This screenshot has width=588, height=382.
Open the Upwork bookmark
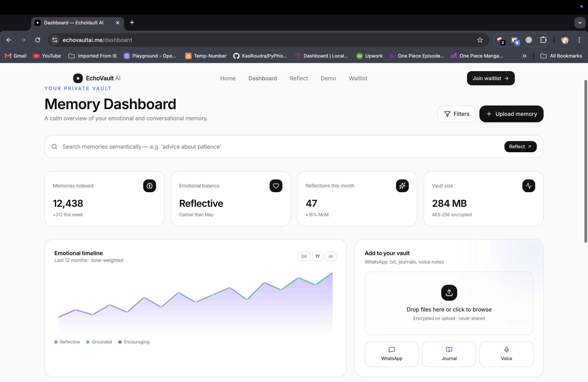(369, 56)
